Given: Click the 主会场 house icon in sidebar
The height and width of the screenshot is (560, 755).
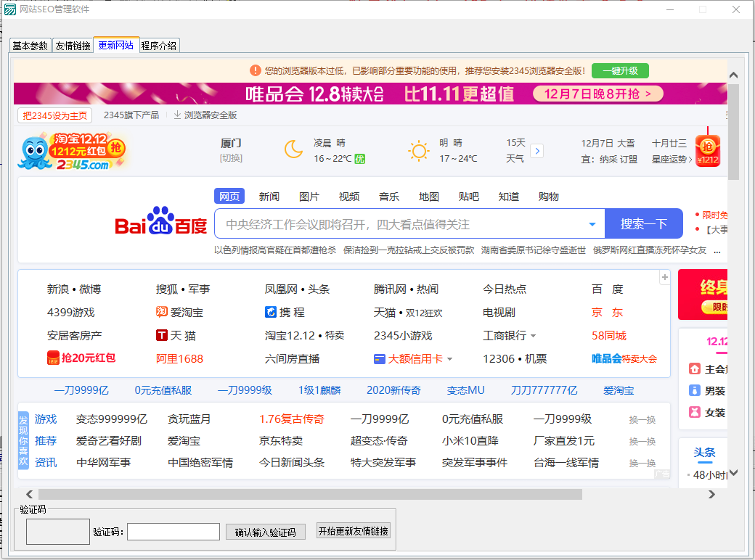Looking at the screenshot, I should pyautogui.click(x=694, y=369).
